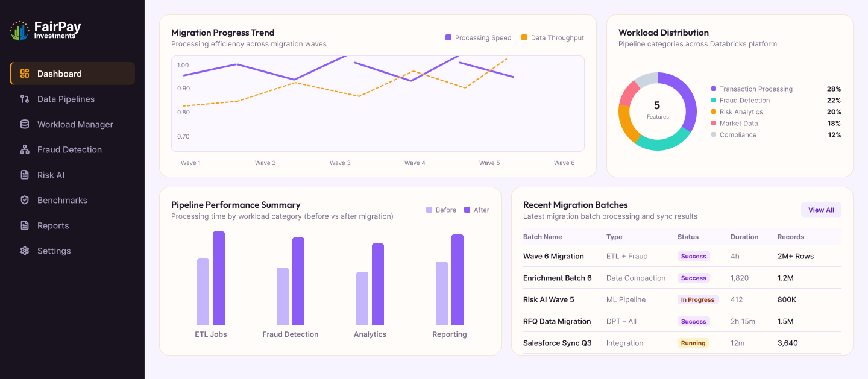Toggle Data Throughput legend swatch
868x379 pixels.
(524, 37)
